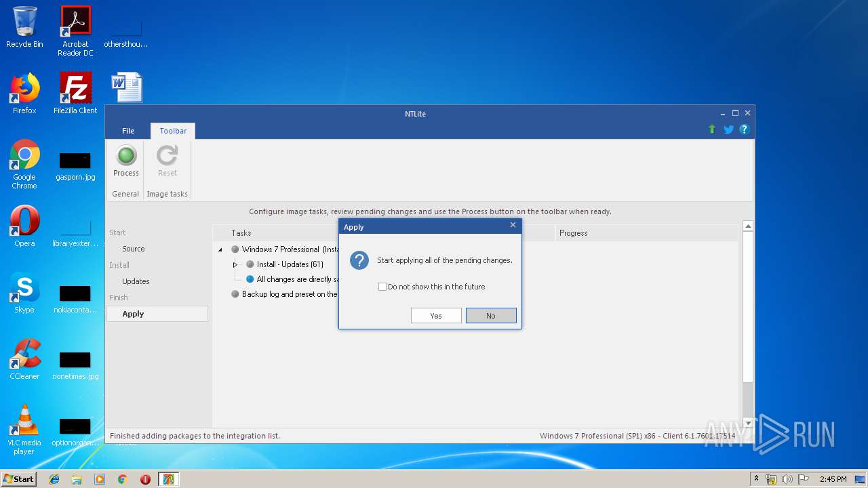Click the Start button
Image resolution: width=868 pixels, height=488 pixels.
pos(19,479)
